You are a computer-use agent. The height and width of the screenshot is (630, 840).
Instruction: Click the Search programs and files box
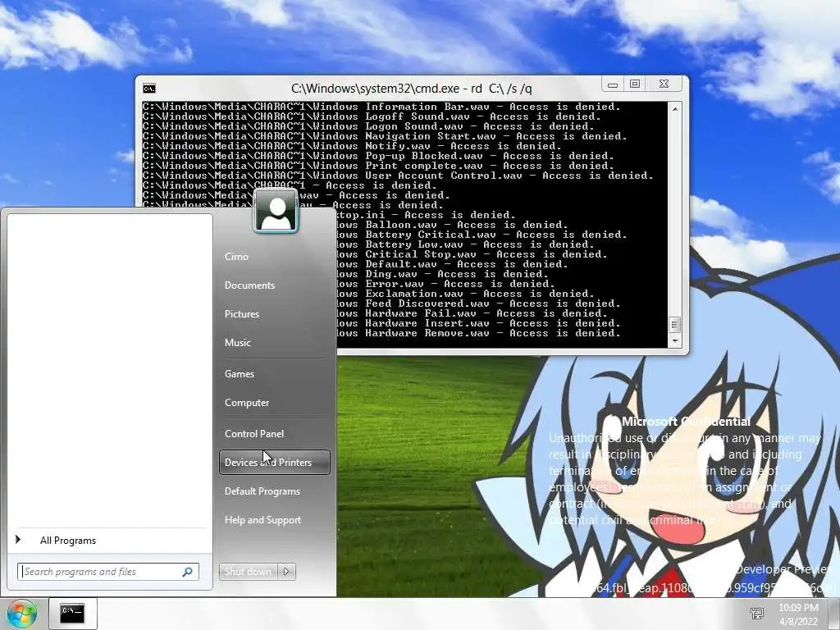tap(107, 572)
